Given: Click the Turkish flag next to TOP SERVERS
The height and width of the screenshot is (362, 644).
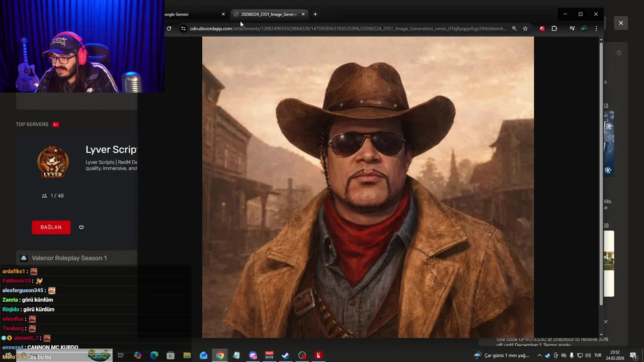Looking at the screenshot, I should 56,124.
